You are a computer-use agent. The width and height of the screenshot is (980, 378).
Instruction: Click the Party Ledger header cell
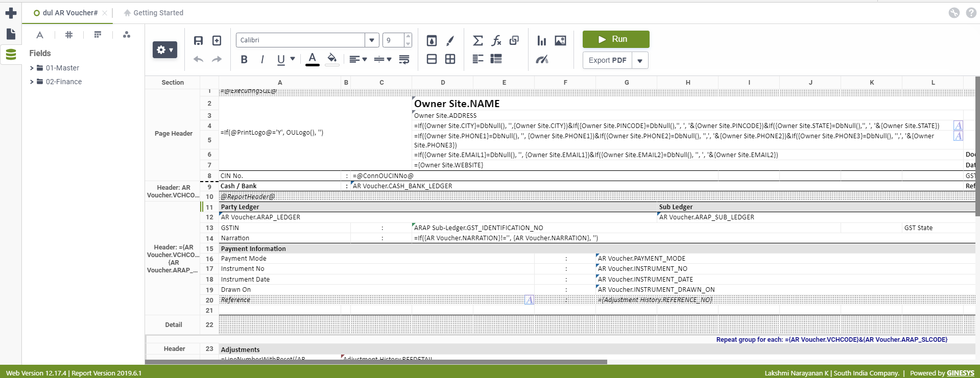coord(438,207)
